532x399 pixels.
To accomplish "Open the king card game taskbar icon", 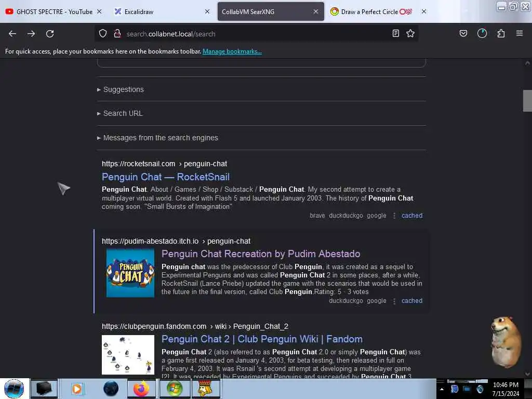I will (205, 389).
